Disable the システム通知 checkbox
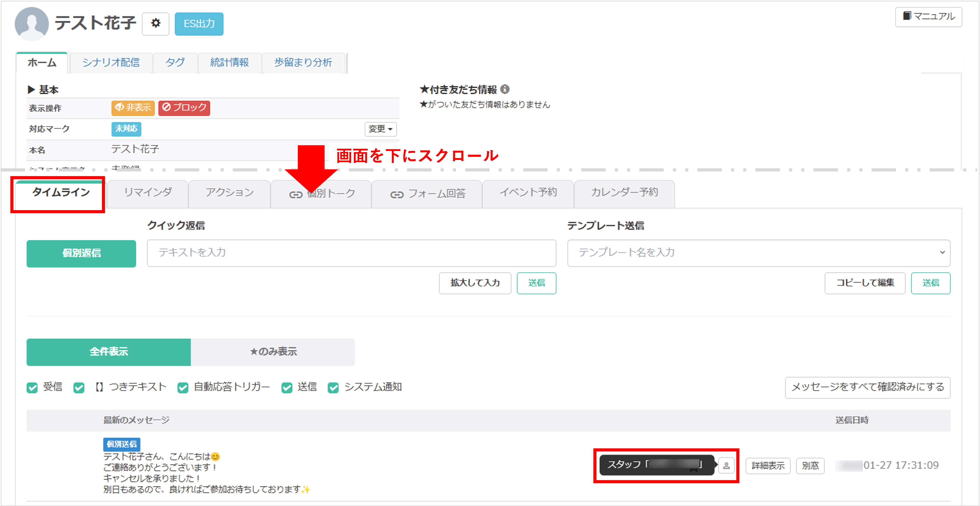 [333, 388]
